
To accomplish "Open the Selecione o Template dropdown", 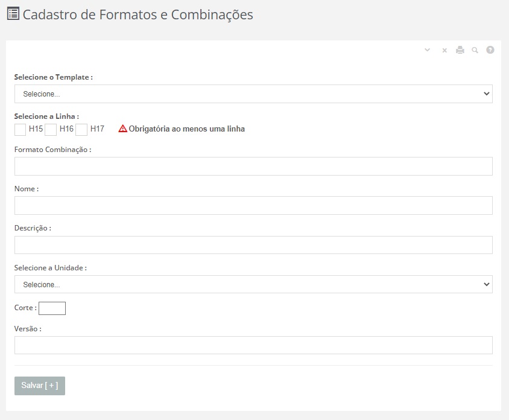I will click(253, 94).
